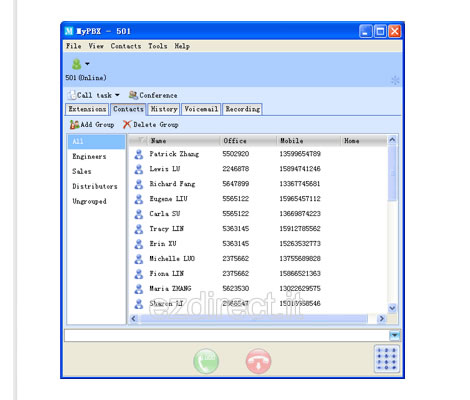Viewport: 470px width, 400px height.
Task: Click mobile number 15263532773
Action: [x=300, y=244]
